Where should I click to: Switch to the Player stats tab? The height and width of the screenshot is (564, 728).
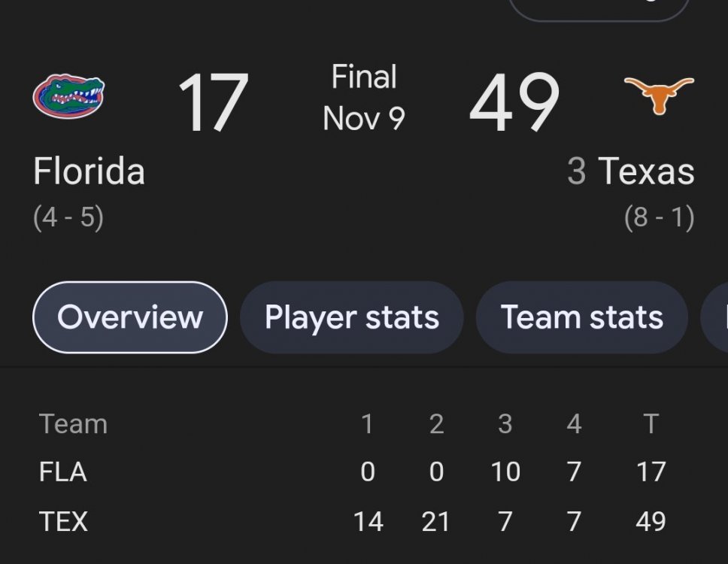351,317
